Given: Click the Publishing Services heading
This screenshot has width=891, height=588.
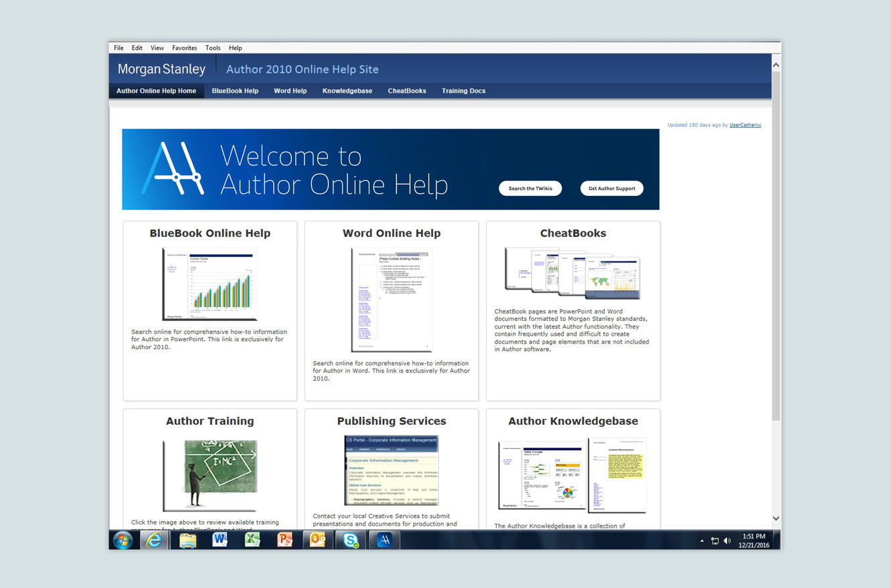Looking at the screenshot, I should (392, 421).
